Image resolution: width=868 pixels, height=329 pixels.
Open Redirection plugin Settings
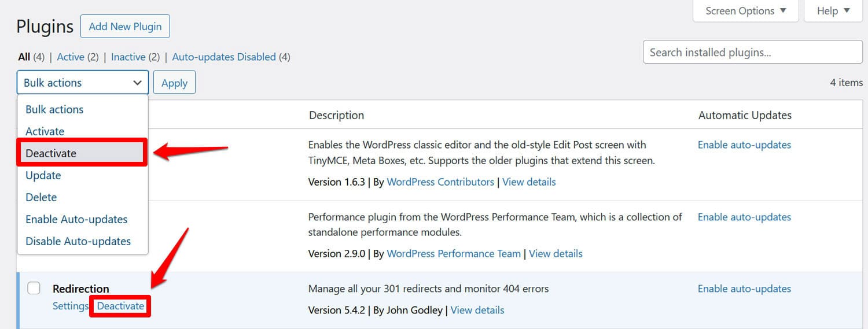pyautogui.click(x=70, y=306)
